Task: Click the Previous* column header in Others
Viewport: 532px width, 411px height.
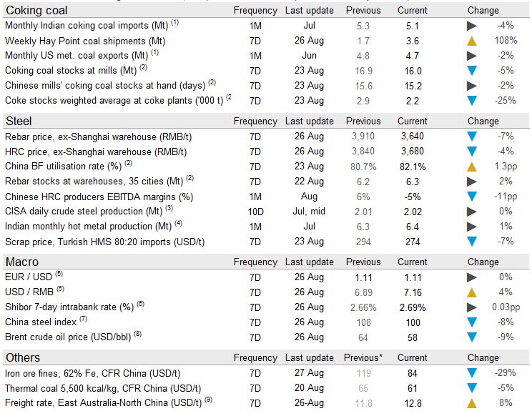Action: [363, 357]
